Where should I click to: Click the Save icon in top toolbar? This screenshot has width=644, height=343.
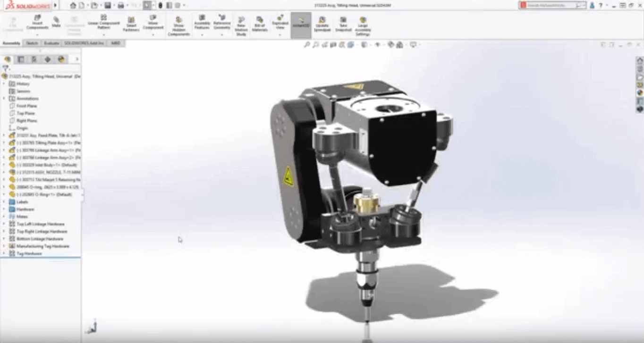point(108,5)
